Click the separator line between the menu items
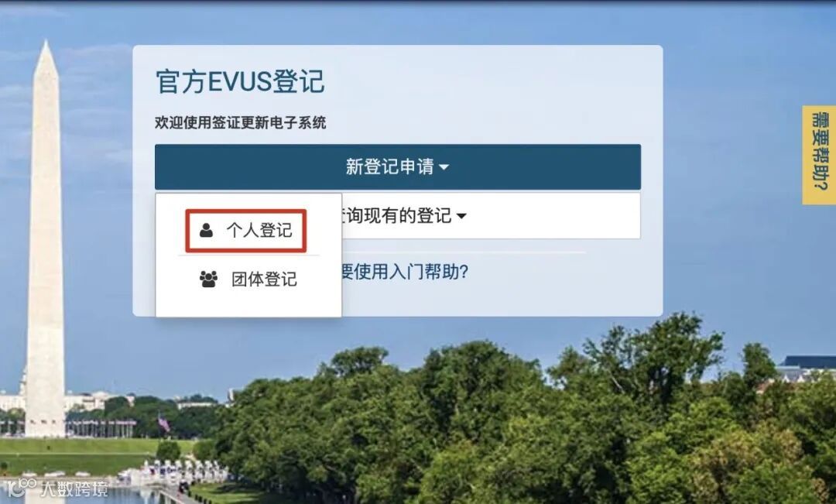 248,255
